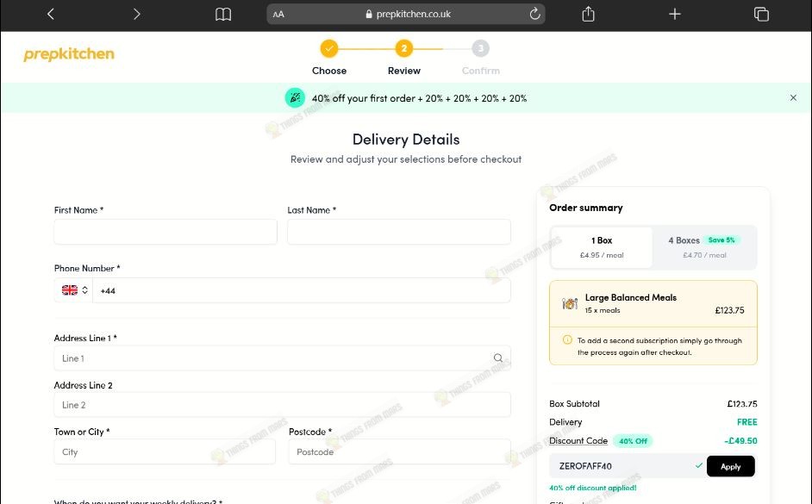This screenshot has width=812, height=504.
Task: Click the '40% off discount applied!' message
Action: tap(592, 488)
